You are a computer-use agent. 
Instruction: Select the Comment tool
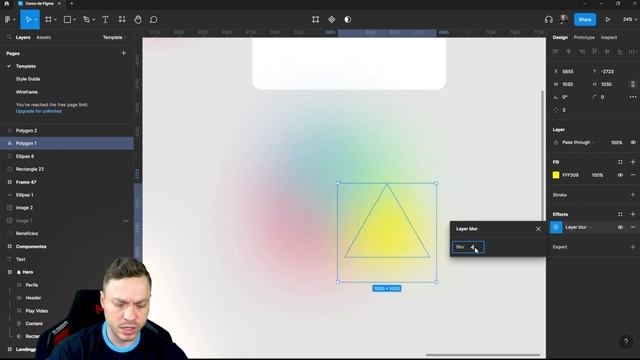[153, 20]
